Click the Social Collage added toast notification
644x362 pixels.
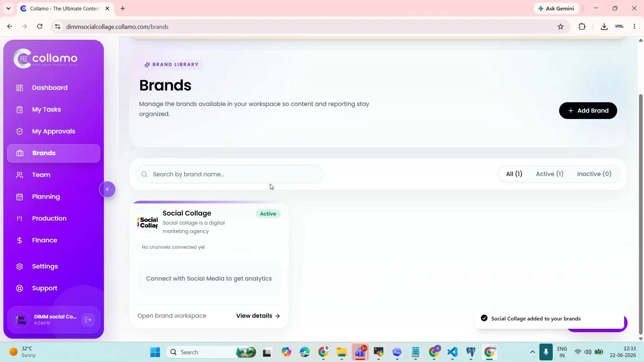click(x=549, y=318)
